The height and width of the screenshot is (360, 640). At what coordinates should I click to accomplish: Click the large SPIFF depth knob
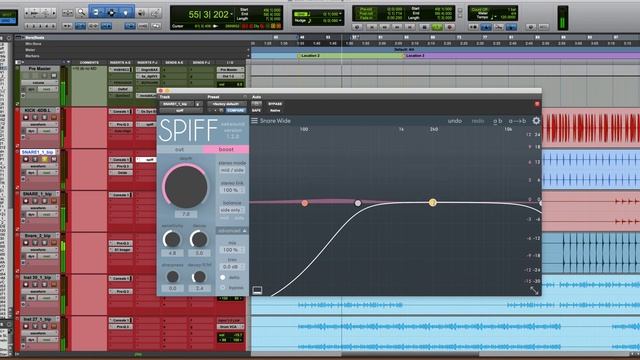click(x=186, y=187)
